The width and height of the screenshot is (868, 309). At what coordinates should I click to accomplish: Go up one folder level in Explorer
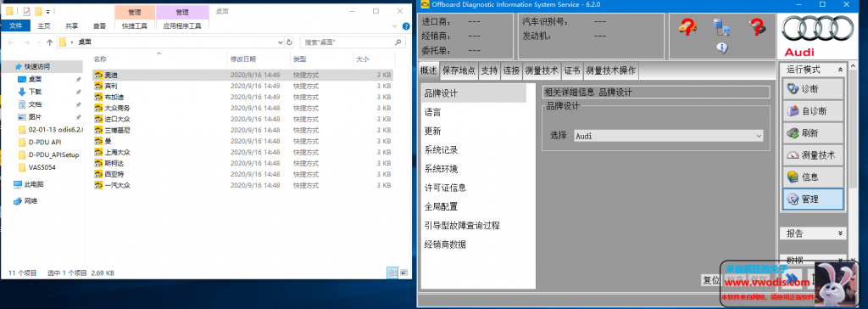(50, 42)
